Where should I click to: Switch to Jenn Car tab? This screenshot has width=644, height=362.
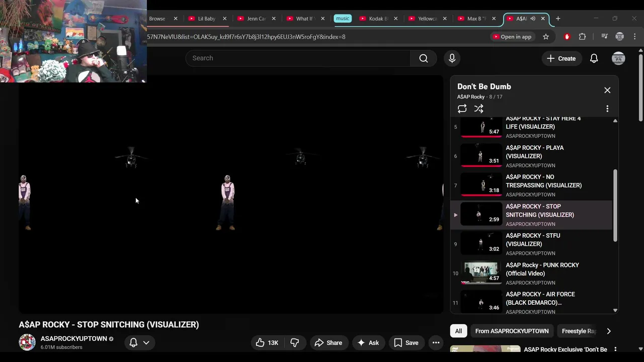(x=256, y=19)
